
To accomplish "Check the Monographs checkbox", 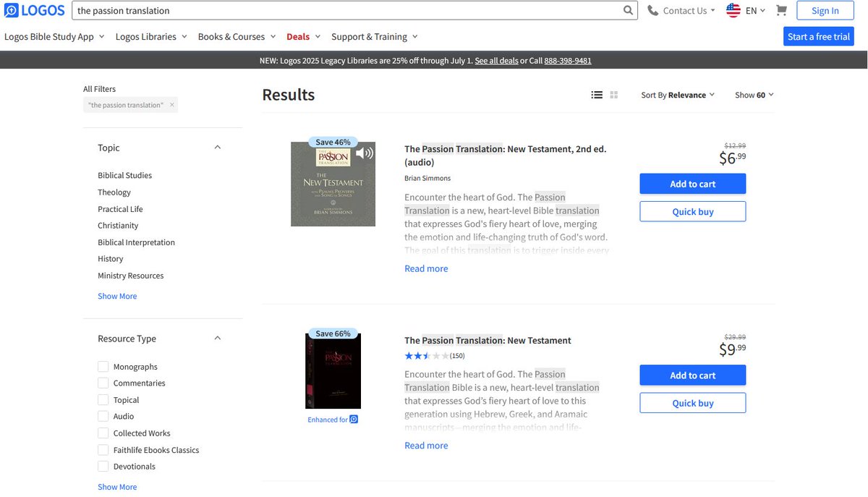I will pos(103,367).
